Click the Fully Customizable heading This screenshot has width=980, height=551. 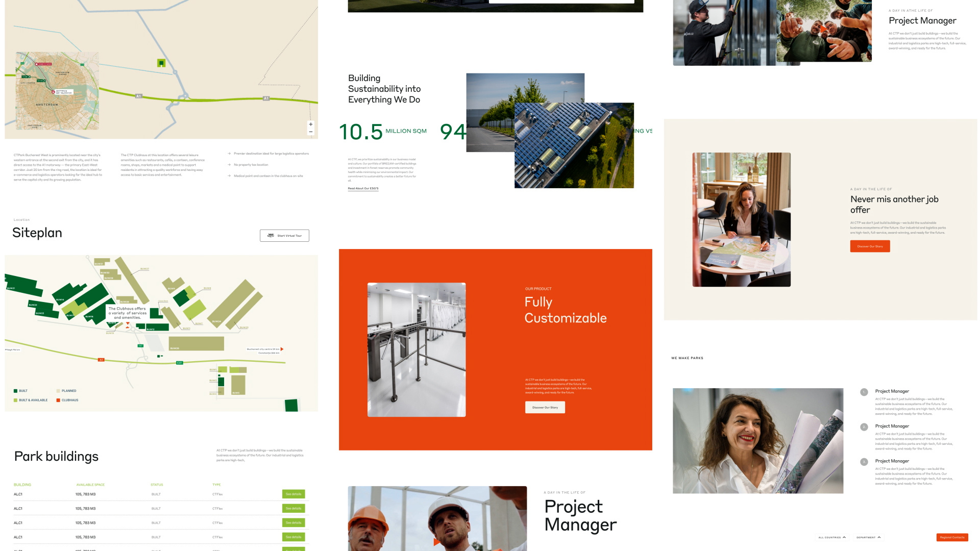(566, 310)
